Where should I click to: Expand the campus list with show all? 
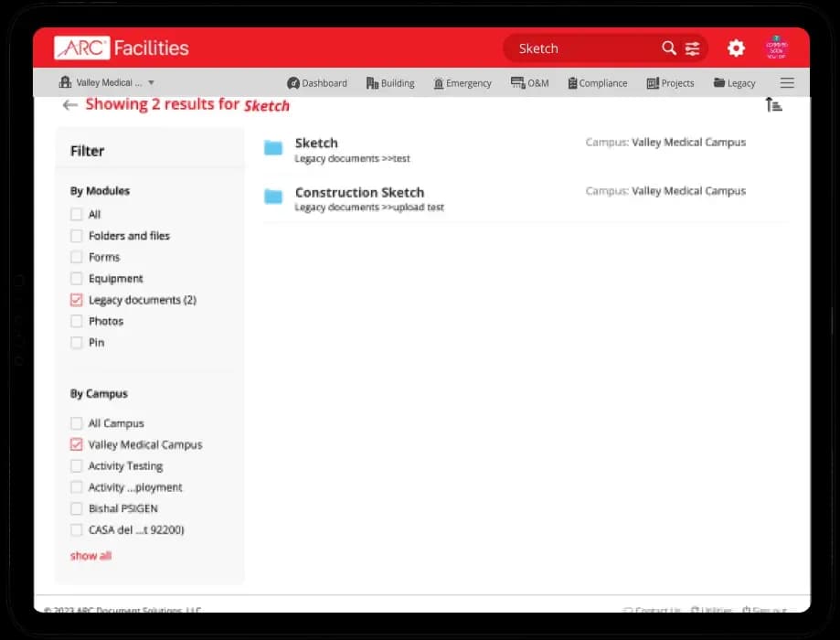pos(90,555)
